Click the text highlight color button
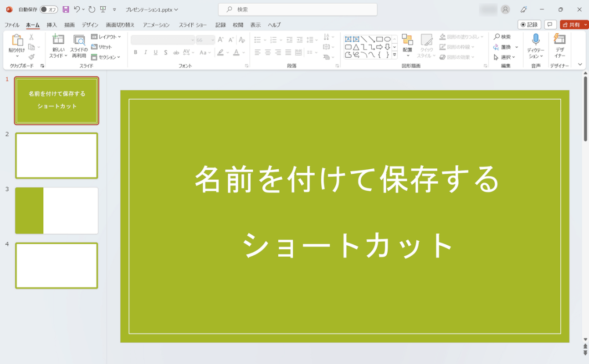The image size is (589, 364). 220,53
